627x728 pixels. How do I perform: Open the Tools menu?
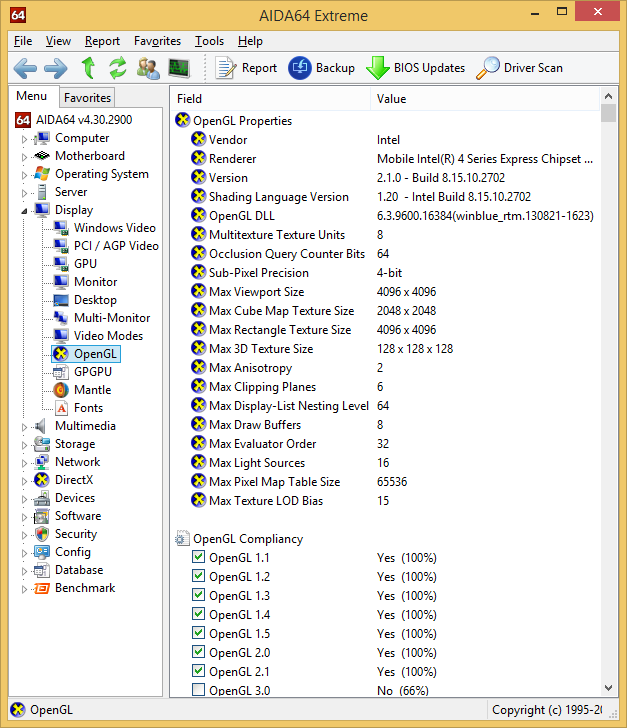tap(209, 41)
